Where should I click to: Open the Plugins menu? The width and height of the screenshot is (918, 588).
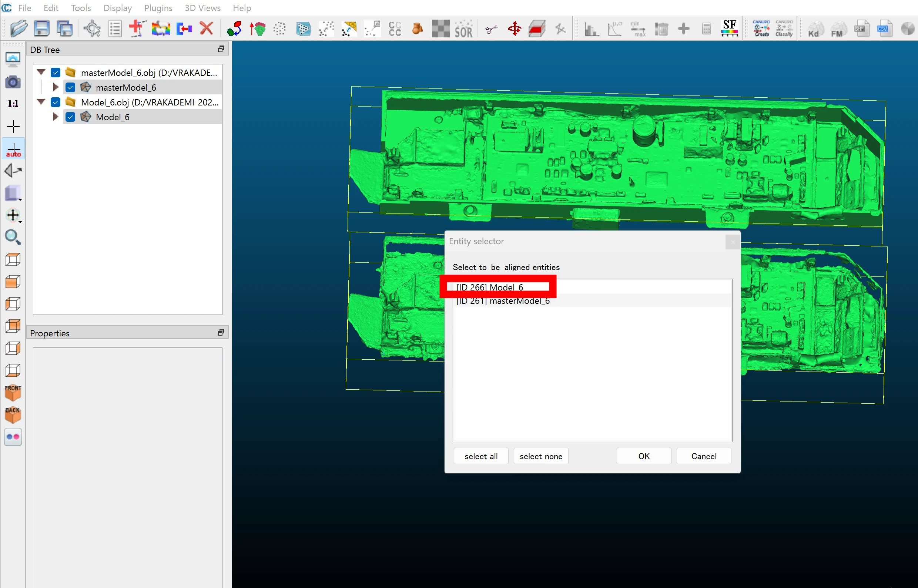pyautogui.click(x=158, y=8)
